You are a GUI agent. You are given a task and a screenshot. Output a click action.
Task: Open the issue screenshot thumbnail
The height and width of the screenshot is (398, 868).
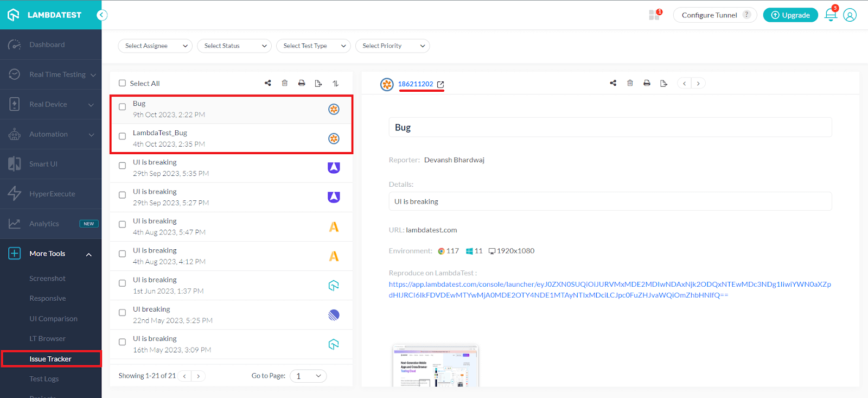436,365
